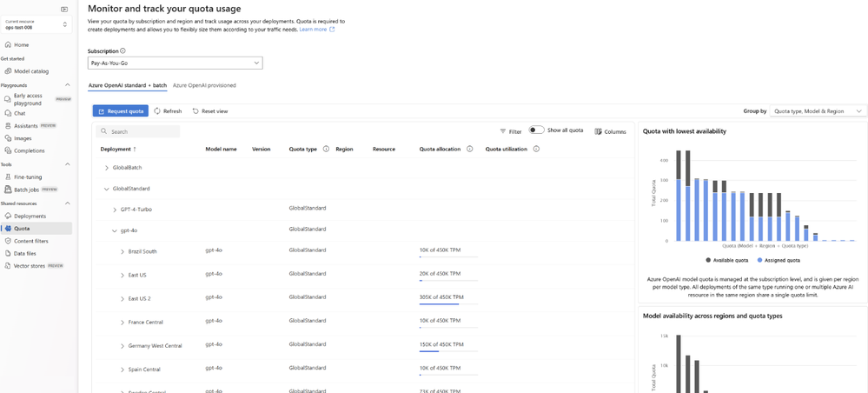Show Subscription info tooltip icon
The image size is (868, 393).
(123, 51)
